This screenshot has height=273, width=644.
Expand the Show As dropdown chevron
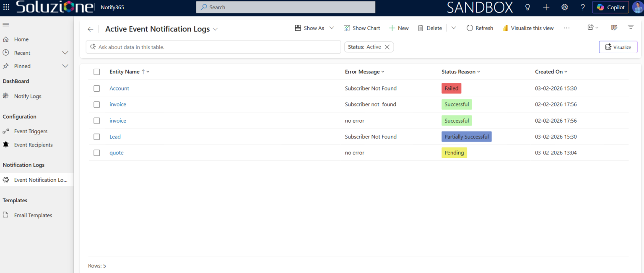[332, 28]
